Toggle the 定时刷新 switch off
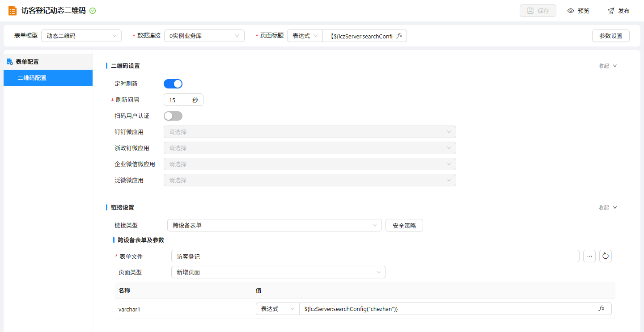 coord(173,84)
